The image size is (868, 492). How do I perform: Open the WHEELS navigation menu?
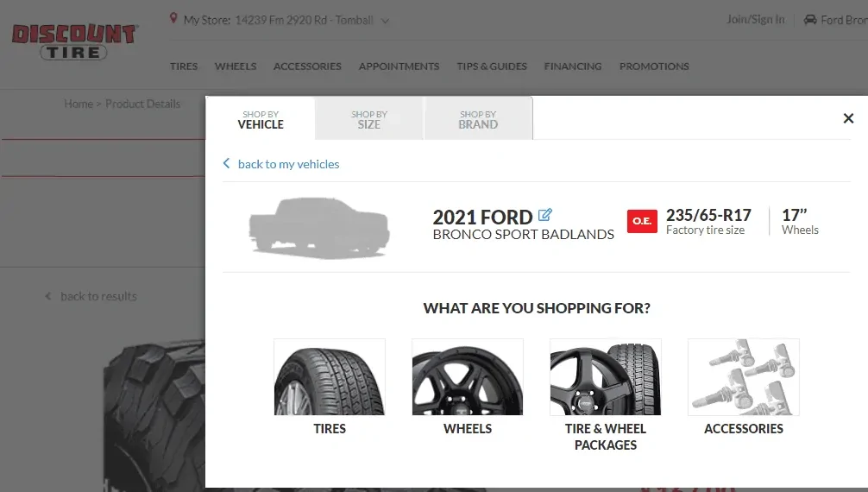tap(236, 66)
